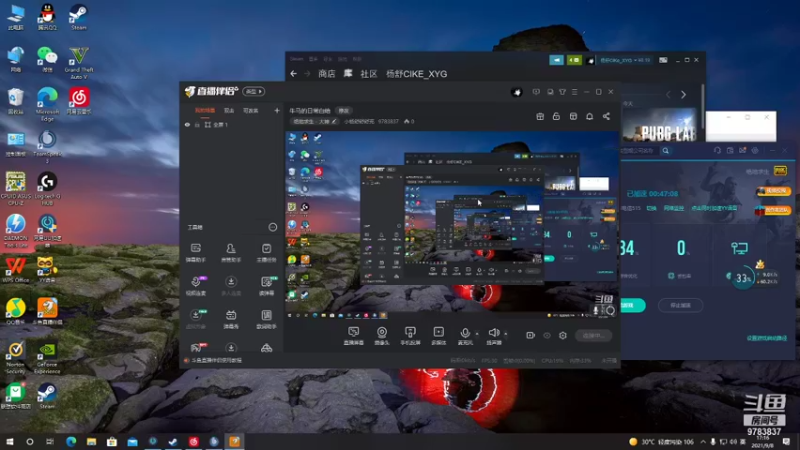Open headset support icon in accelerator window
The width and height of the screenshot is (800, 450).
[x=717, y=151]
